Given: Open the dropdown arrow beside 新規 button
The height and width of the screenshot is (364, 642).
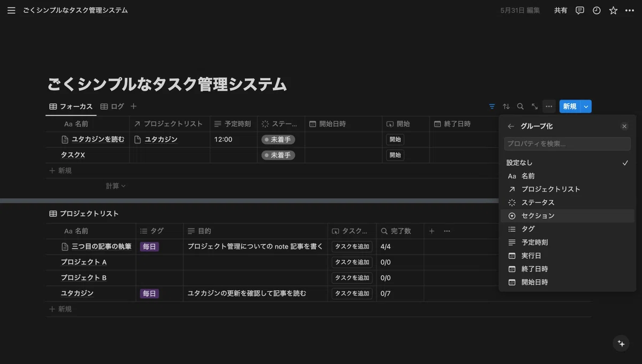Looking at the screenshot, I should pos(586,106).
